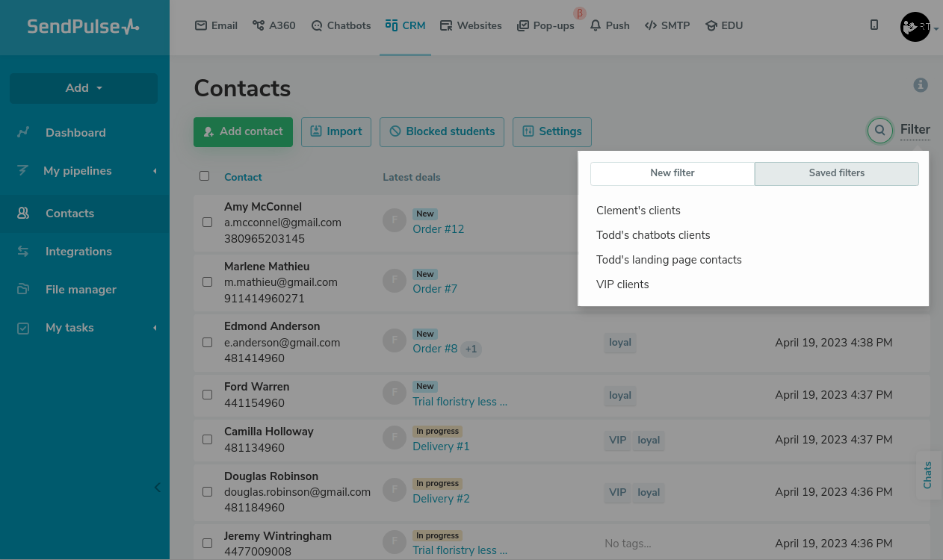Click the Blocked students button

[442, 131]
